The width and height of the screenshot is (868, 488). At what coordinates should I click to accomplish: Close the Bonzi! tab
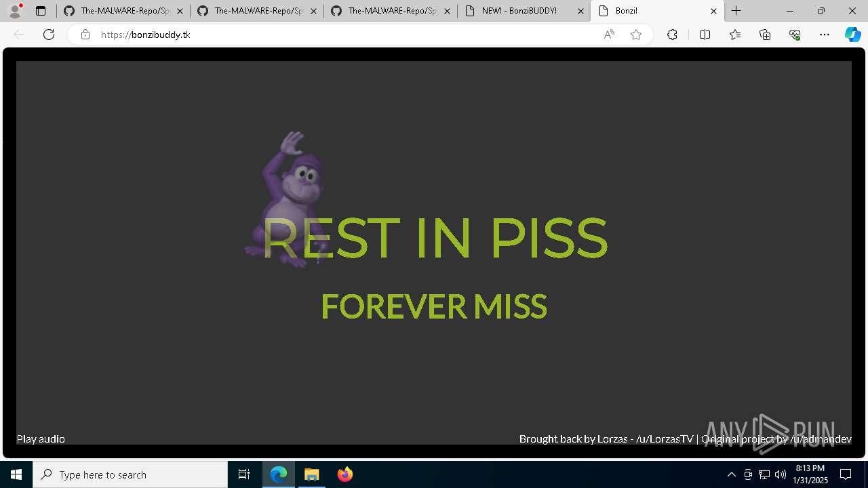(x=713, y=11)
